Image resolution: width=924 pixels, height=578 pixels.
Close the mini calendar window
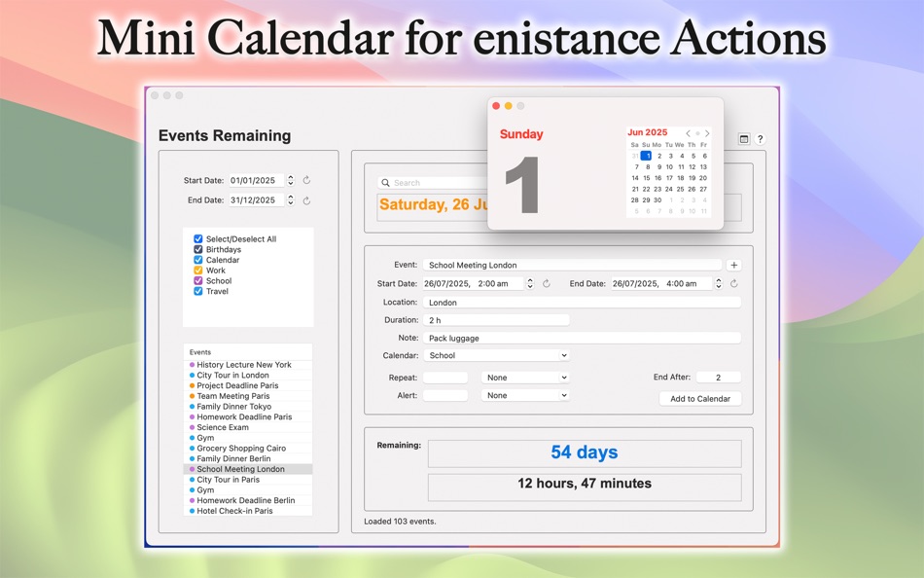496,106
